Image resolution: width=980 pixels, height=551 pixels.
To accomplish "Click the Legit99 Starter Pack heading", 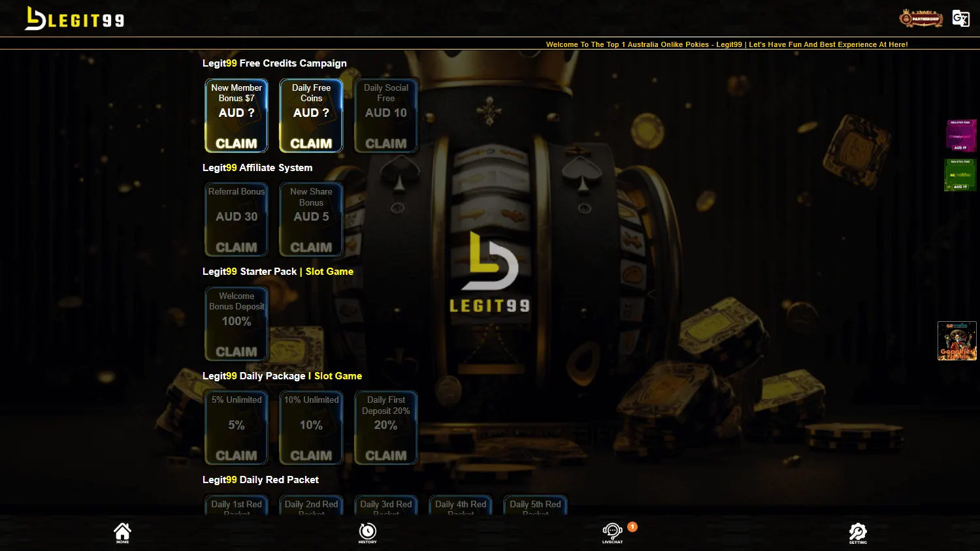I will (x=278, y=272).
